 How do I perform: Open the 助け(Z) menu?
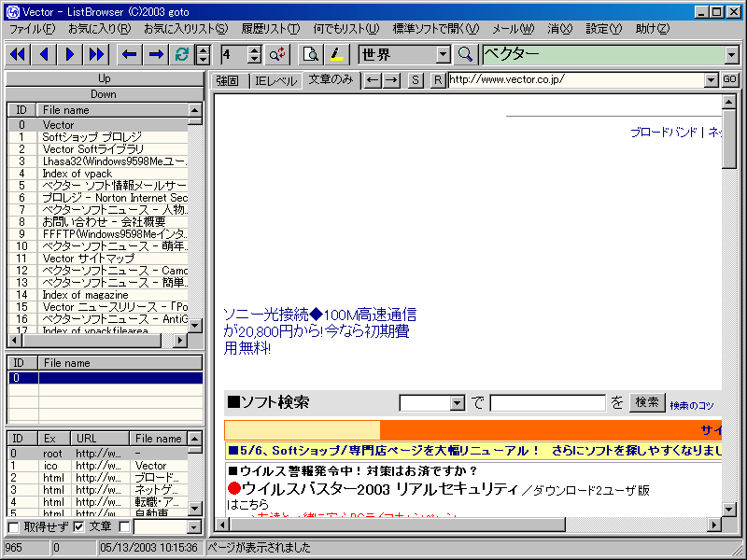coord(652,29)
